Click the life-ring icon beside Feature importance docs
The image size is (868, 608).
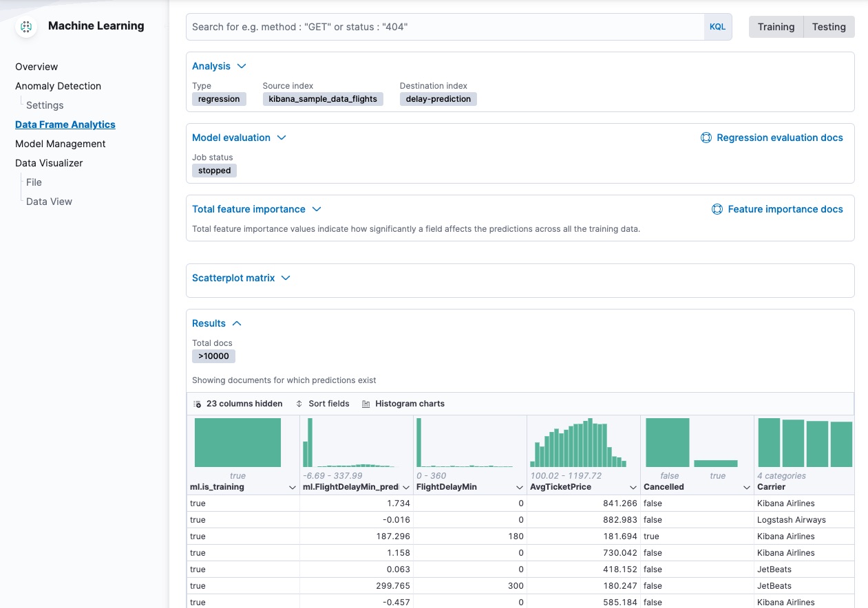(717, 209)
